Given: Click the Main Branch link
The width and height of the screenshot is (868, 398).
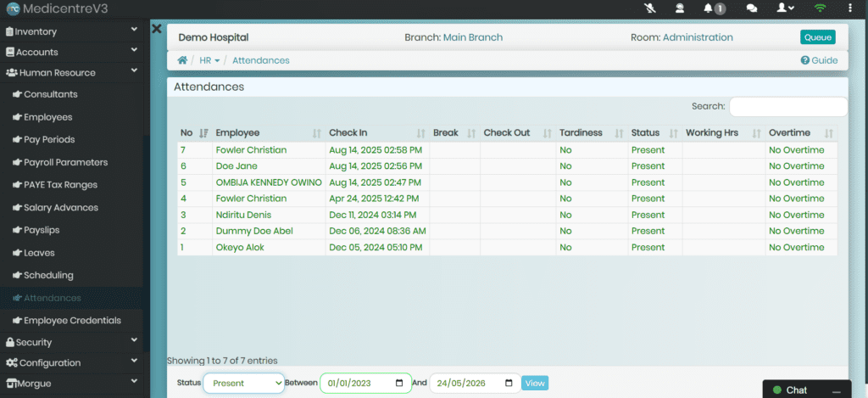Looking at the screenshot, I should 473,37.
